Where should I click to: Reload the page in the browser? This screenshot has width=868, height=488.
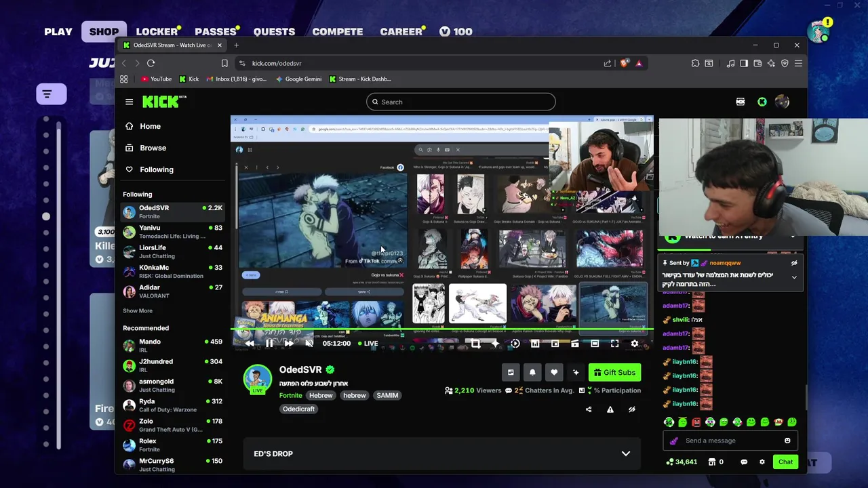pyautogui.click(x=151, y=63)
